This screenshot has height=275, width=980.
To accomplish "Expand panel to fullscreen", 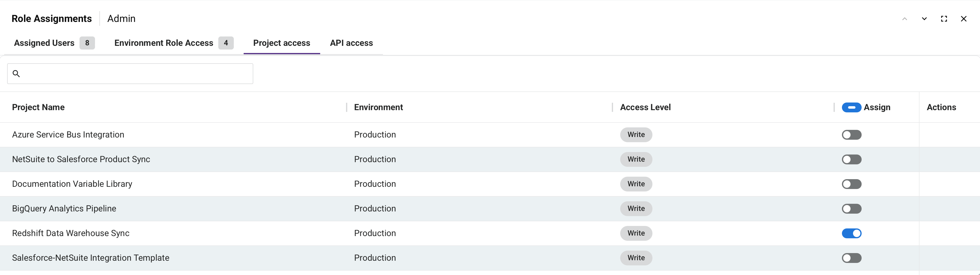I will pos(944,19).
